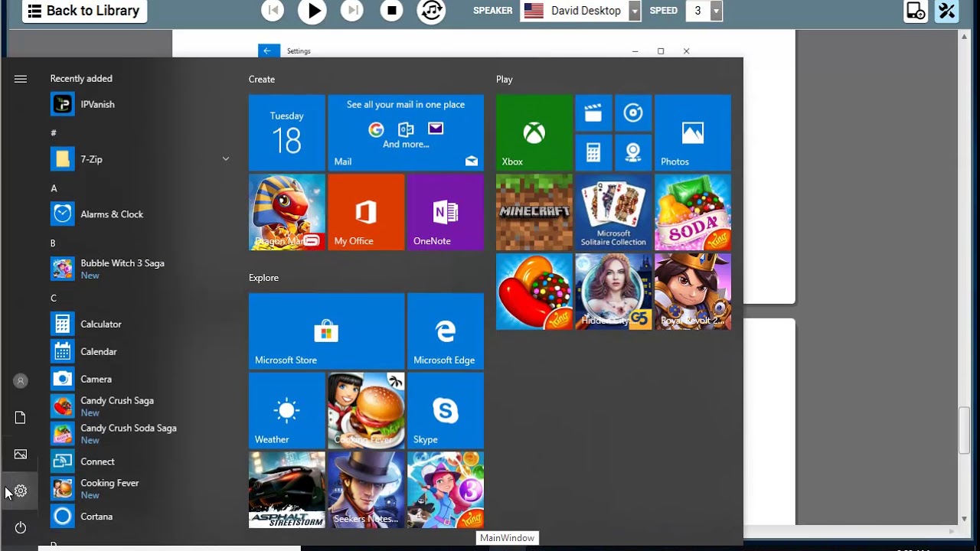Open Cooking Fever tile in Explore
The width and height of the screenshot is (980, 551).
tap(366, 410)
